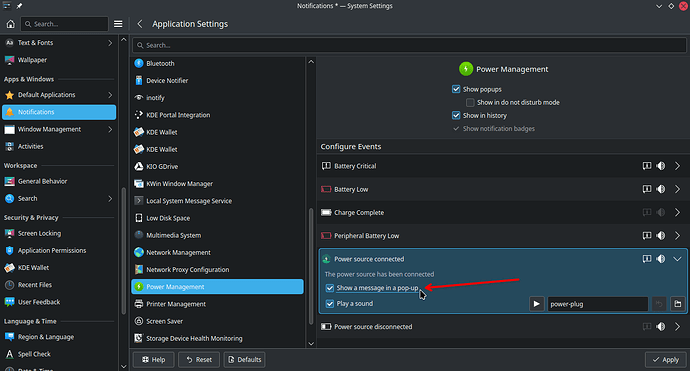
Task: Toggle the Play a sound checkbox
Action: pyautogui.click(x=330, y=304)
